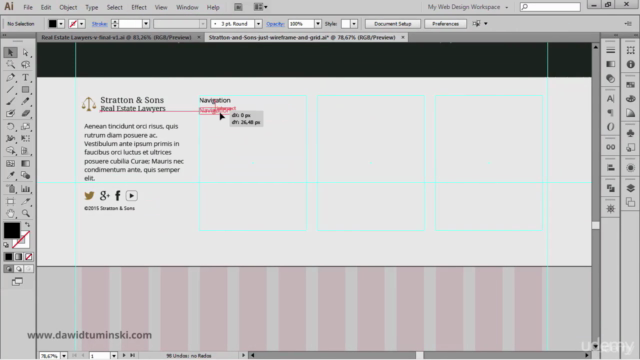Reset to default fill and stroke
The height and width of the screenshot is (360, 640).
[6, 245]
